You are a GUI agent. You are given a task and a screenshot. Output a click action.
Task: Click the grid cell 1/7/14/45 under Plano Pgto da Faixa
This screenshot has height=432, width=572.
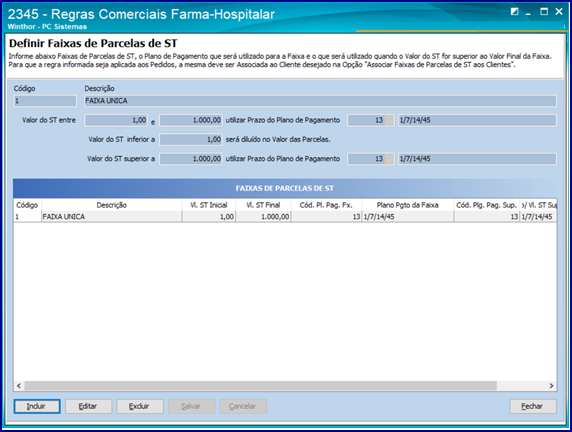pos(407,217)
